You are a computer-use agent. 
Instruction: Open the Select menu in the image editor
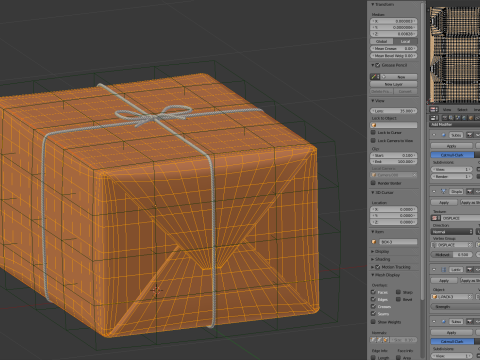pos(462,110)
